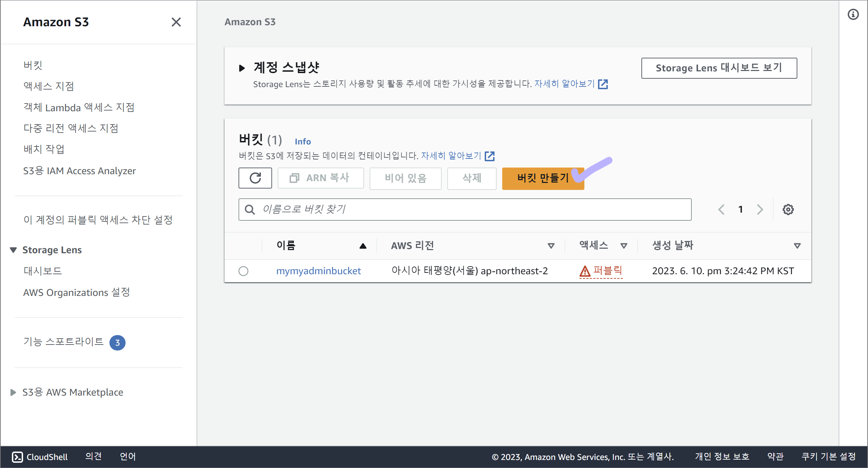
Task: Focus the 이름으로 버킷 찾기 search field
Action: tap(465, 210)
